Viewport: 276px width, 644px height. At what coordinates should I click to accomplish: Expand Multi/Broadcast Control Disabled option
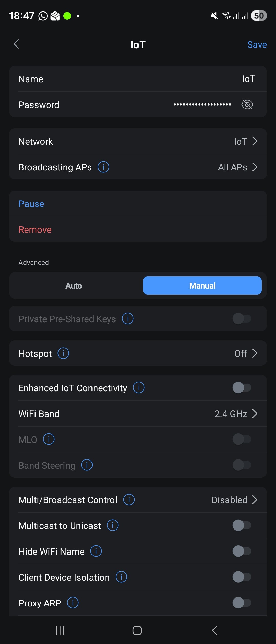234,500
